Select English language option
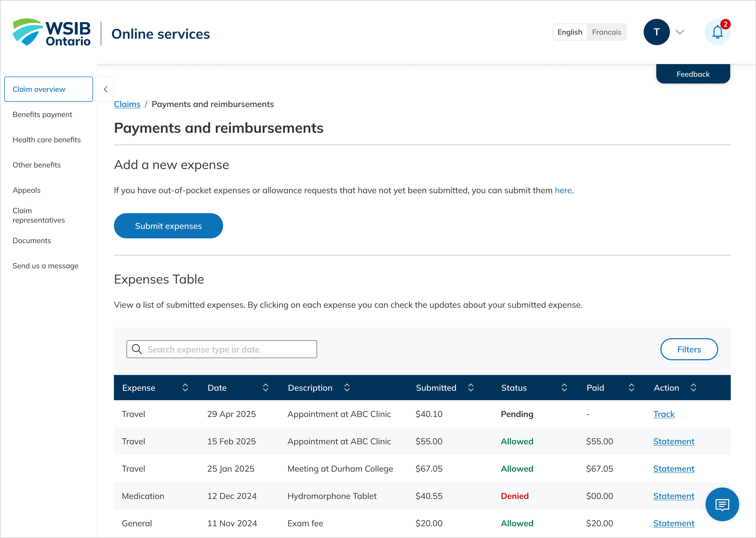Screen dimensions: 756x538 (570, 32)
